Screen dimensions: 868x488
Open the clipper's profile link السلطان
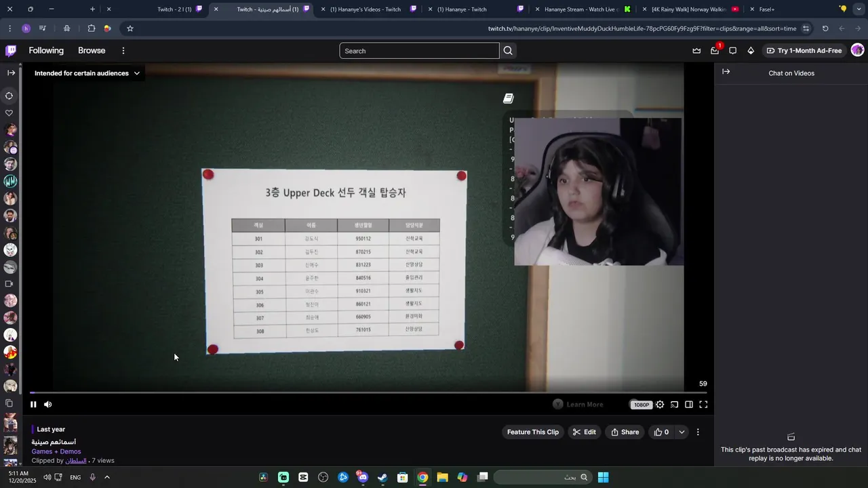(x=76, y=460)
